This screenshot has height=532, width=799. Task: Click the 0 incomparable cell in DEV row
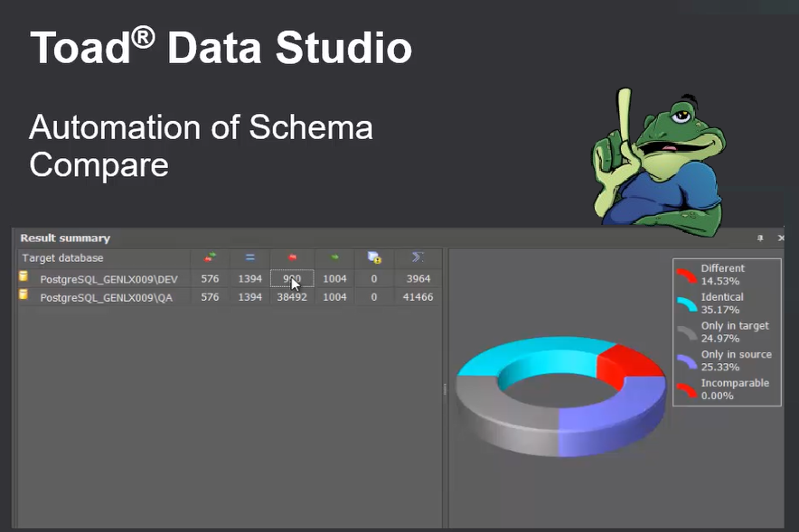[374, 279]
